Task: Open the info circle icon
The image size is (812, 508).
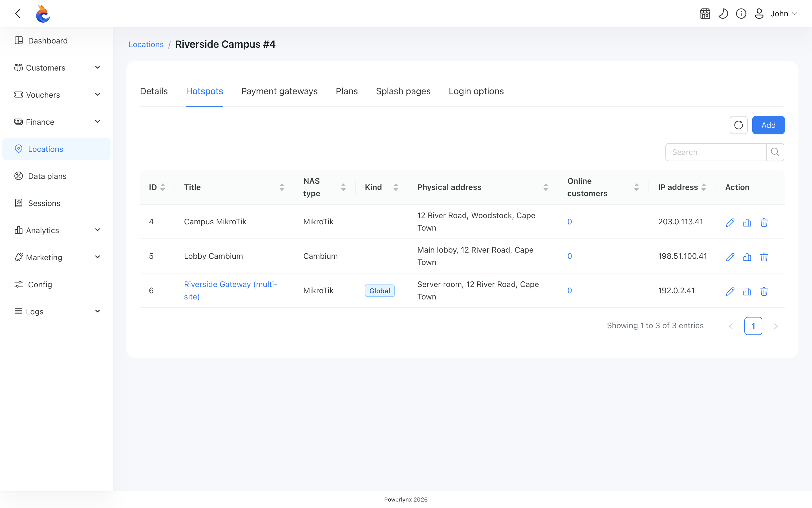Action: click(x=741, y=14)
